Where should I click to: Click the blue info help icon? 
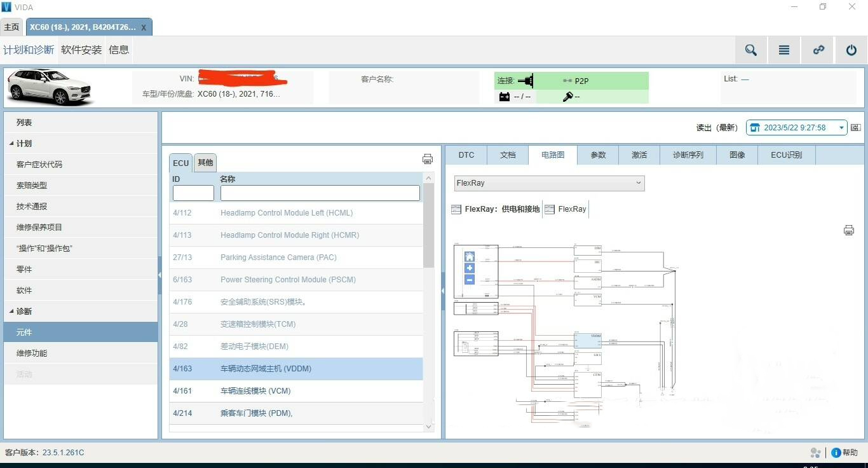tap(836, 453)
